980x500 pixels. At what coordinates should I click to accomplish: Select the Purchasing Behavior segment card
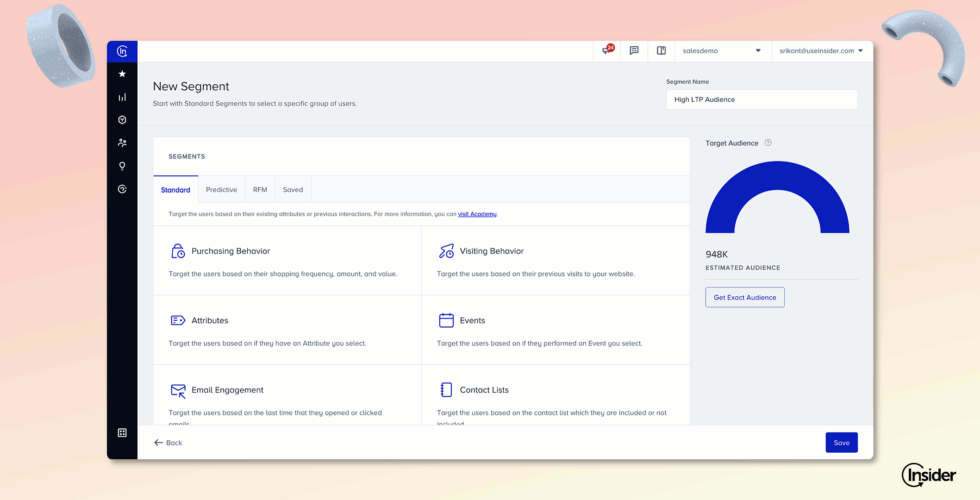[x=287, y=261]
